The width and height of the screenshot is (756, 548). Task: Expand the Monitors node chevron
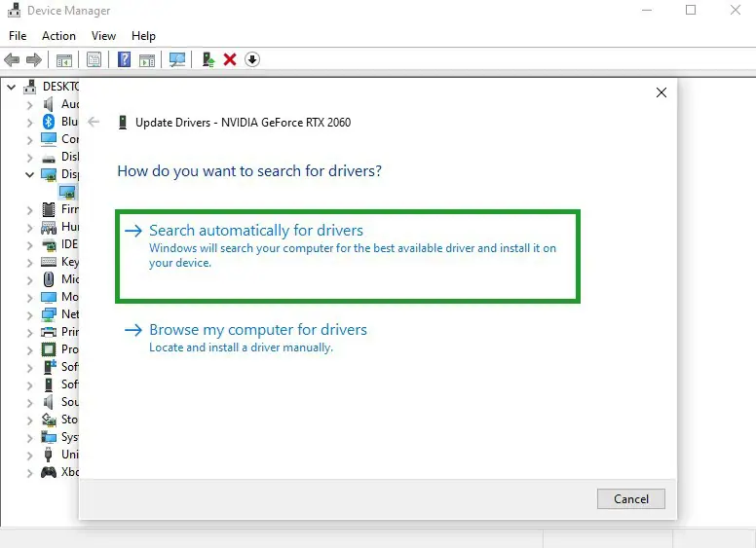tap(30, 298)
